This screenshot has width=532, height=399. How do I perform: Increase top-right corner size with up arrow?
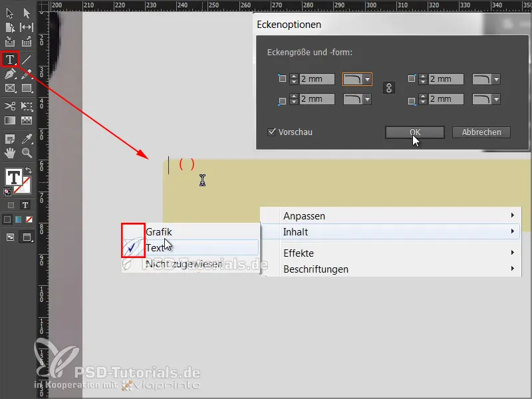click(x=423, y=76)
